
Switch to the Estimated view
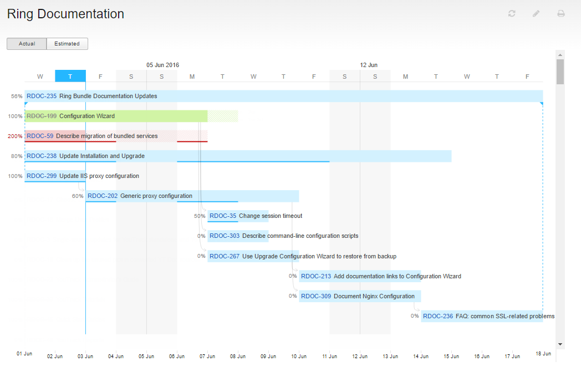click(67, 43)
